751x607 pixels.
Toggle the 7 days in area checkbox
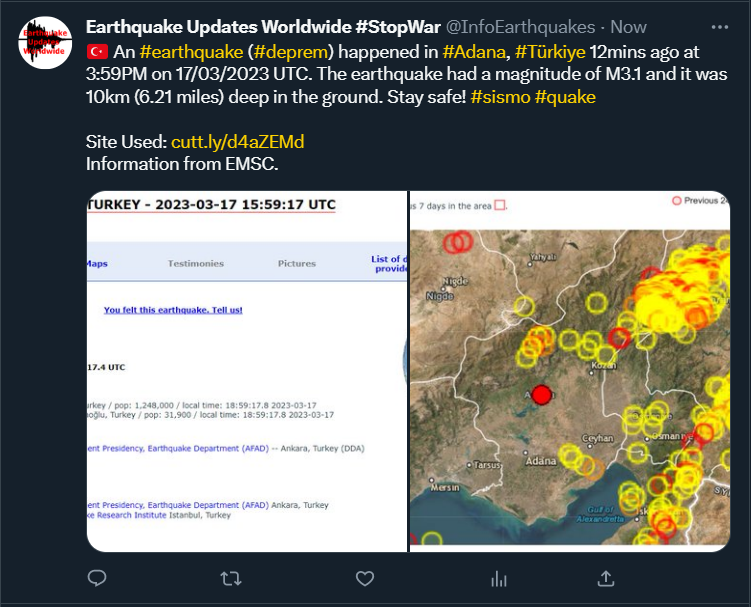500,205
